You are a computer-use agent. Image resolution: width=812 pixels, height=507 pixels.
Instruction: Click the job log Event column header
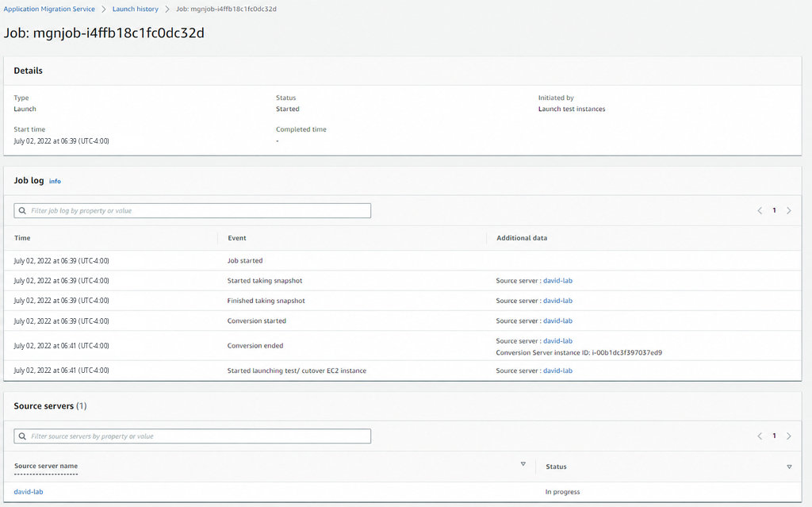(237, 238)
